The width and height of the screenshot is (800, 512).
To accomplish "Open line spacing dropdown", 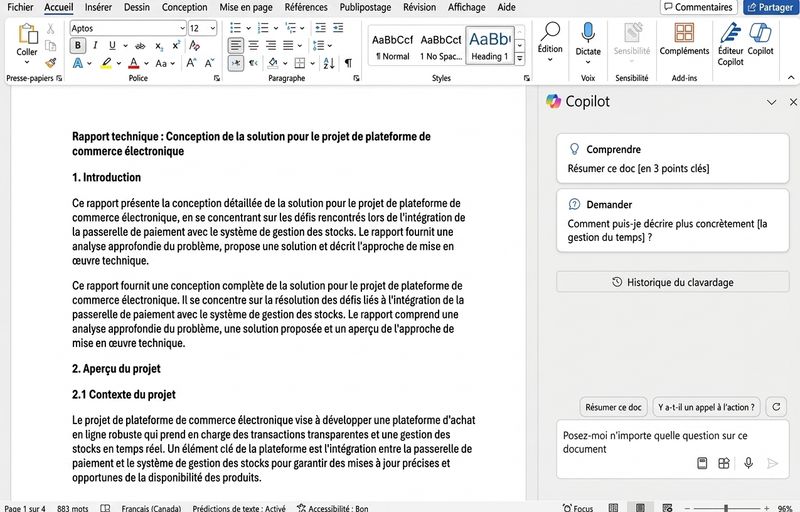I will click(x=330, y=45).
